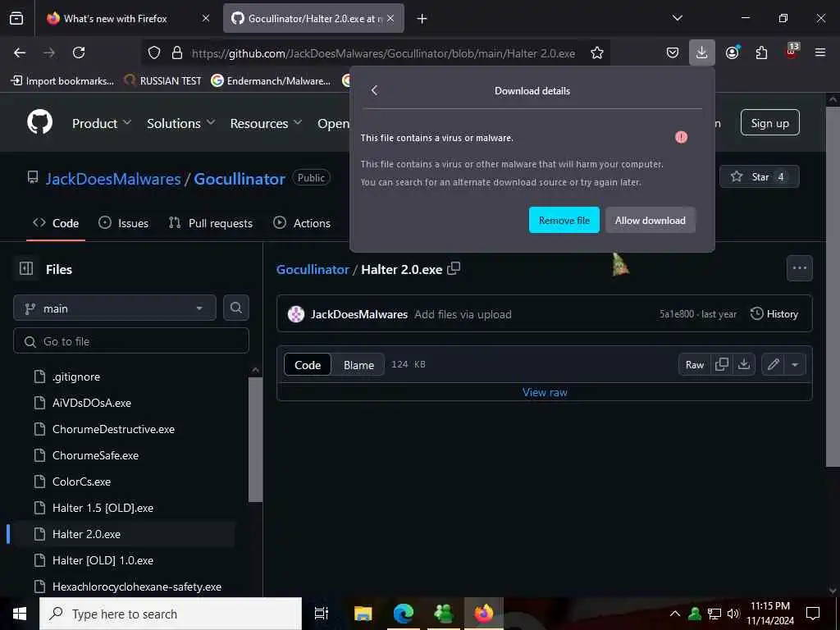840x630 pixels.
Task: Click the uBlock extension icon with badge 13
Action: (792, 52)
